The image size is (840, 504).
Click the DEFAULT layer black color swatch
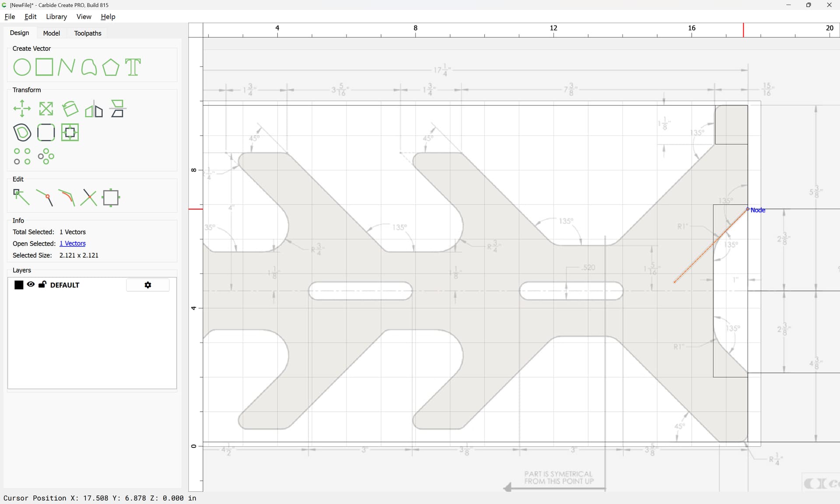19,285
